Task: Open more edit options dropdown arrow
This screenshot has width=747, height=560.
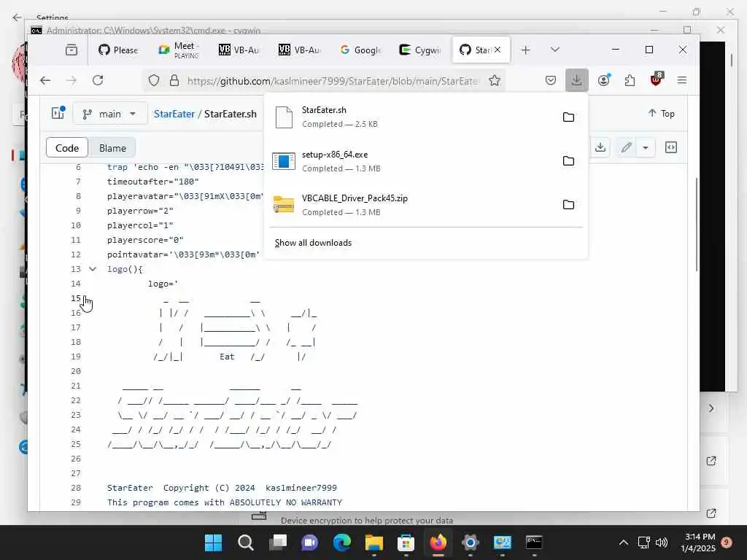Action: 646,147
